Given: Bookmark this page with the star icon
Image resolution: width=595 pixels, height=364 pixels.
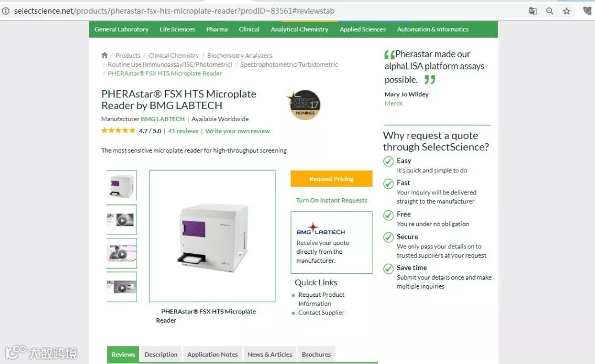Looking at the screenshot, I should click(x=566, y=11).
